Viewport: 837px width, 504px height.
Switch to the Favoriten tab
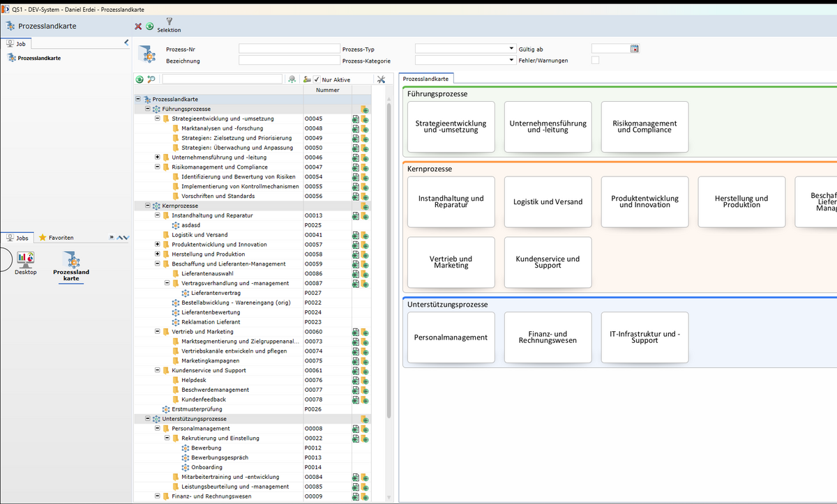pos(56,238)
